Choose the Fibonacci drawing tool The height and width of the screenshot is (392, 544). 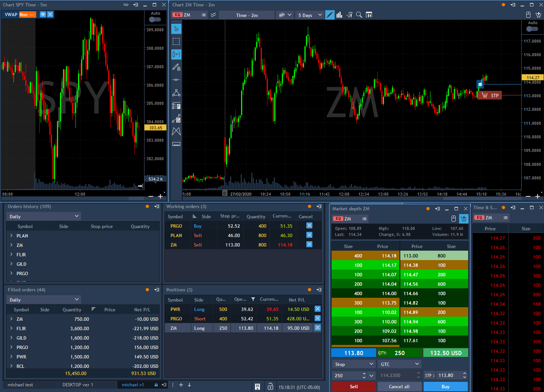tap(176, 106)
